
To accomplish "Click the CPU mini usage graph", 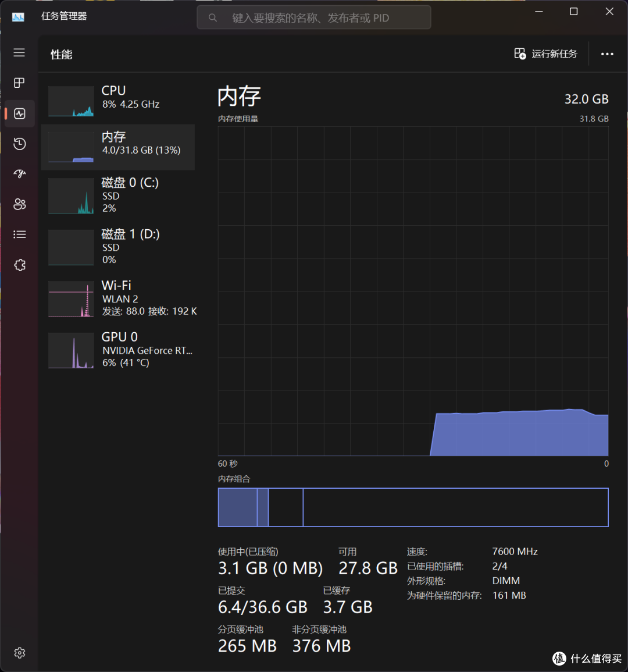I will (71, 101).
